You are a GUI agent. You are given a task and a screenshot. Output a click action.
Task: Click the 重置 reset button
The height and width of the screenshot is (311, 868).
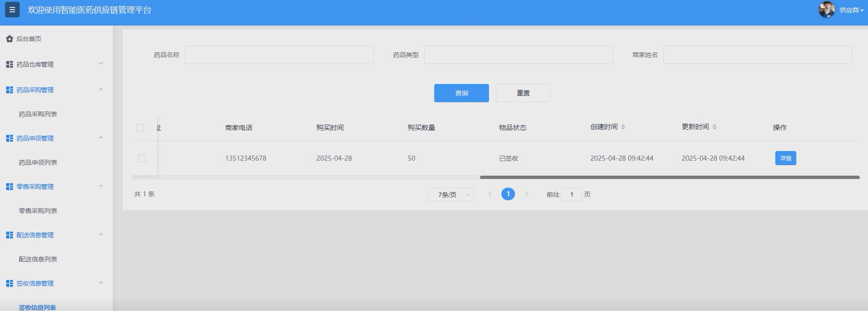(x=523, y=93)
